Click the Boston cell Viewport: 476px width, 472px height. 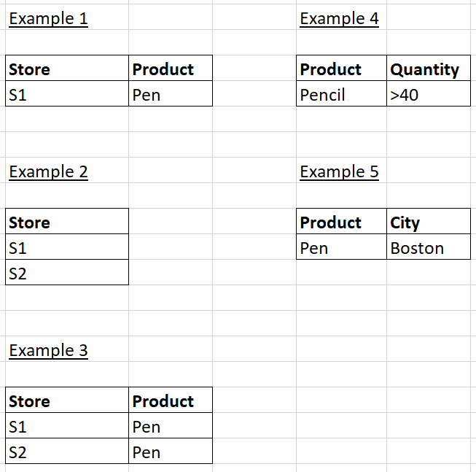pos(428,248)
